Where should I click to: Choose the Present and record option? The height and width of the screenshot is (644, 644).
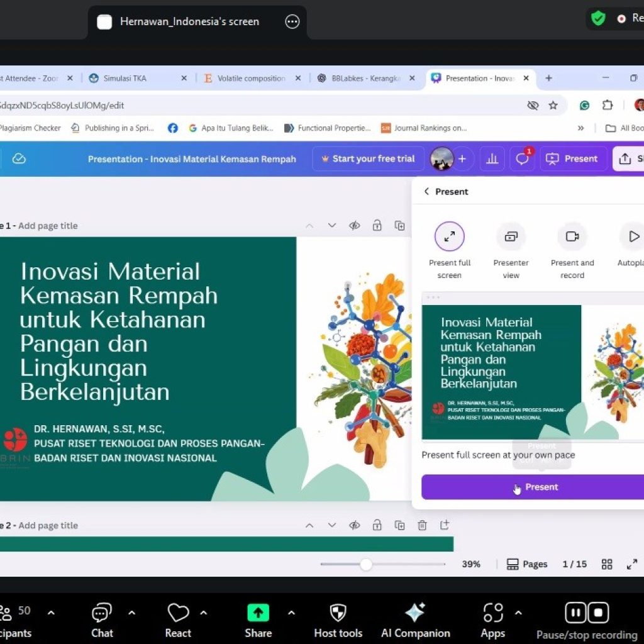pyautogui.click(x=572, y=237)
